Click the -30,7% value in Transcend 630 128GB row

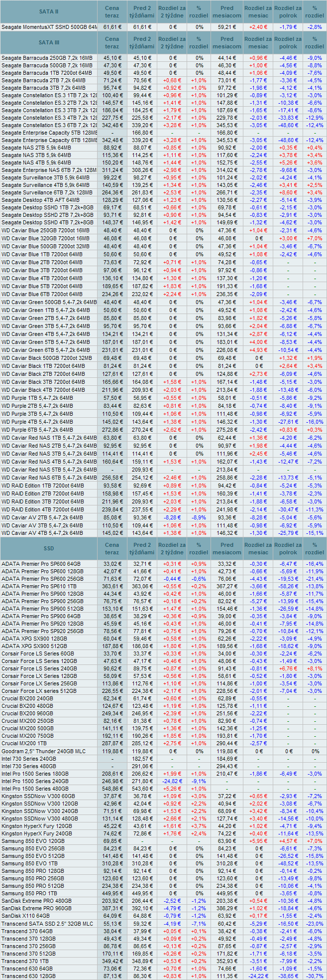pos(315,976)
